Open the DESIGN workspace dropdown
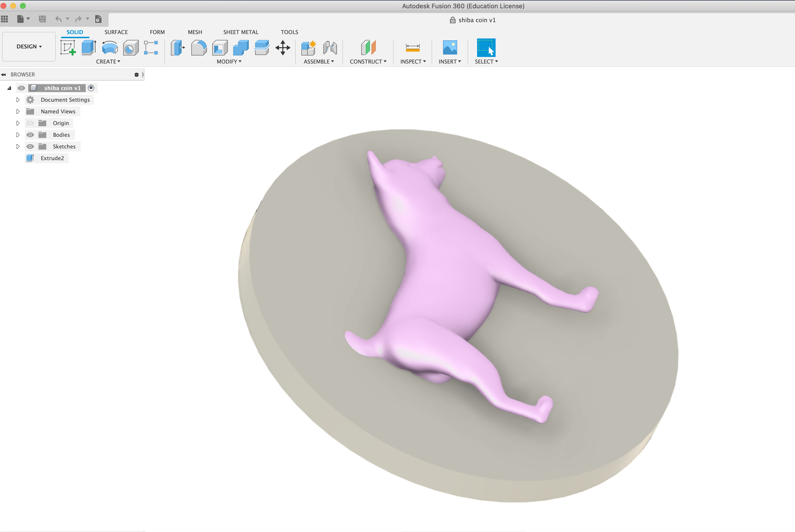This screenshot has width=795, height=532. tap(29, 46)
